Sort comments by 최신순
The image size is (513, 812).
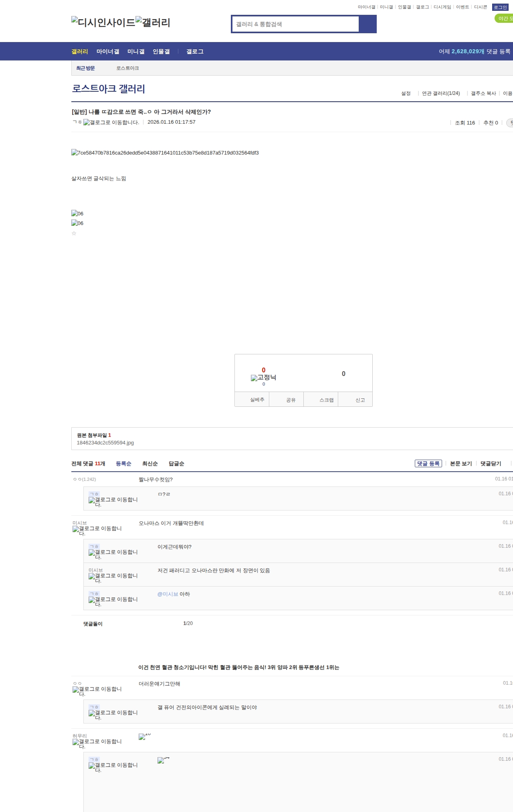pyautogui.click(x=150, y=464)
